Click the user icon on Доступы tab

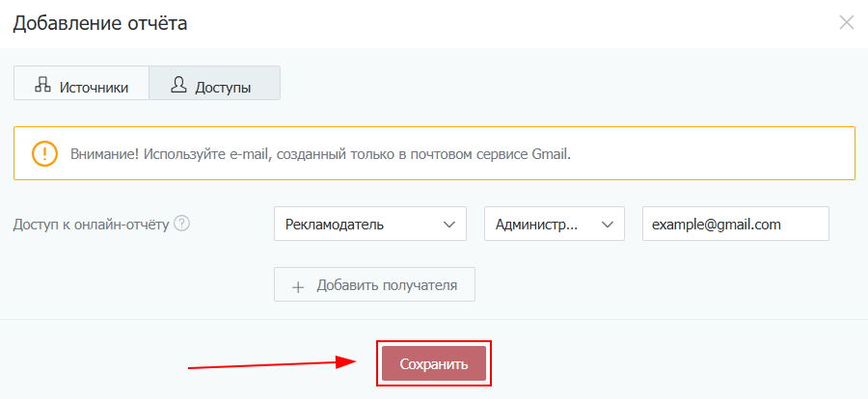pyautogui.click(x=178, y=85)
